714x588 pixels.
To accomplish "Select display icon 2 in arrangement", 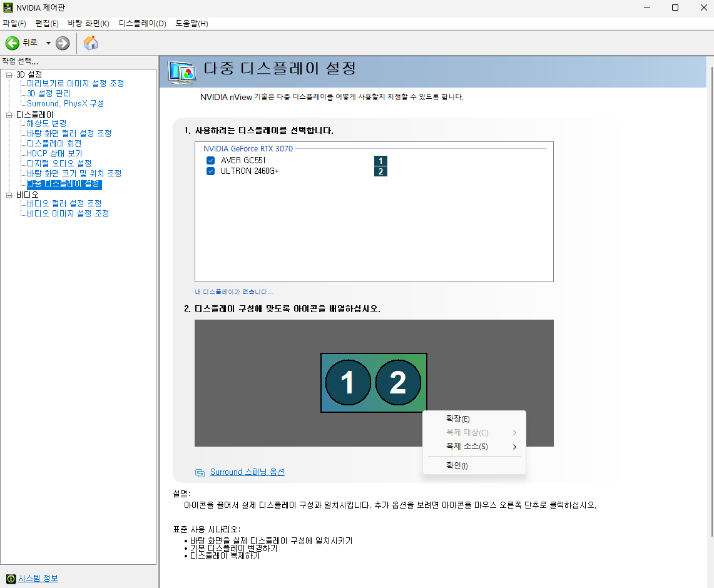I will (398, 382).
